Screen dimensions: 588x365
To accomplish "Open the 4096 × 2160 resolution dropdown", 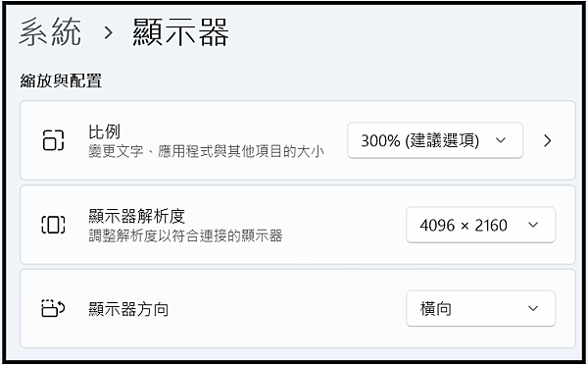I will [x=480, y=225].
